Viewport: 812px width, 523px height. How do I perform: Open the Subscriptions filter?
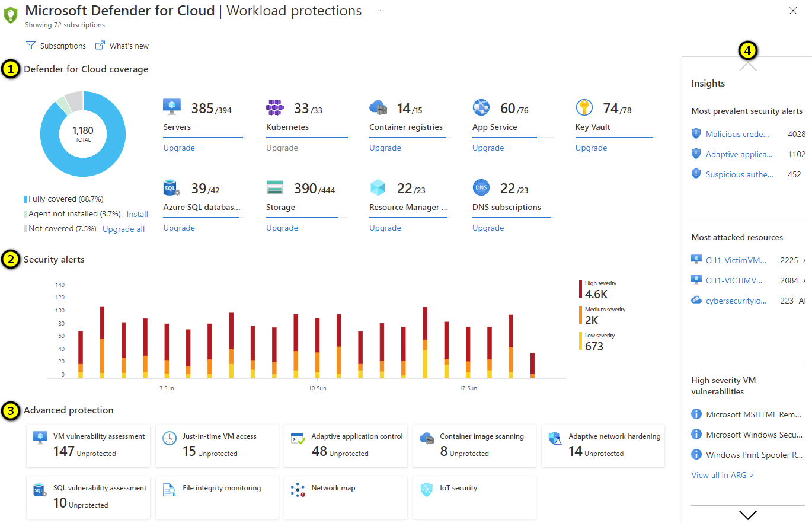pyautogui.click(x=56, y=45)
